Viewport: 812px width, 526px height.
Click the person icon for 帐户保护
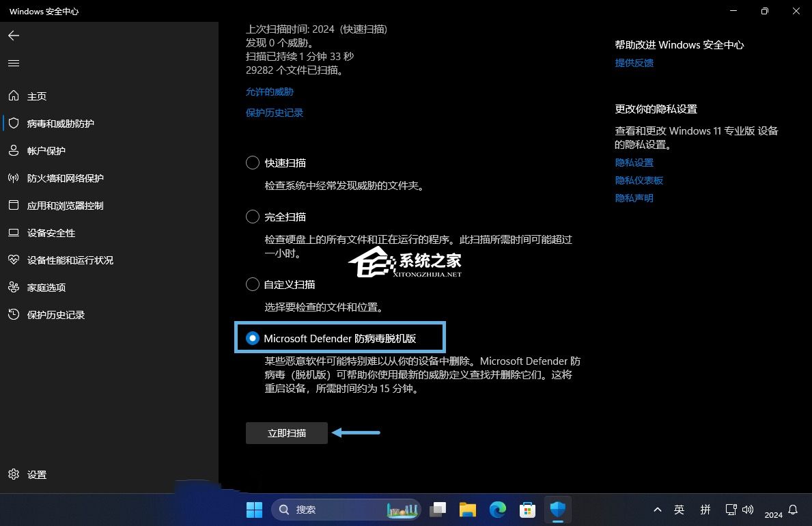coord(14,151)
